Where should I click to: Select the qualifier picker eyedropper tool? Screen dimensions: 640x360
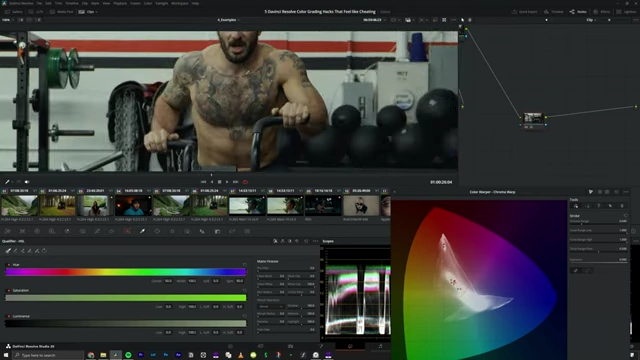8,251
